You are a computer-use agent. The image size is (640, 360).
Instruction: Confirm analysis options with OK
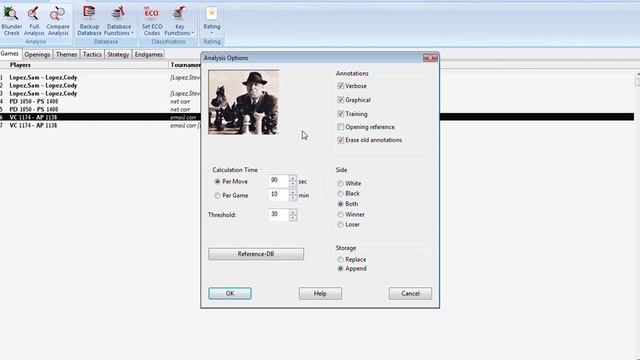(x=230, y=293)
